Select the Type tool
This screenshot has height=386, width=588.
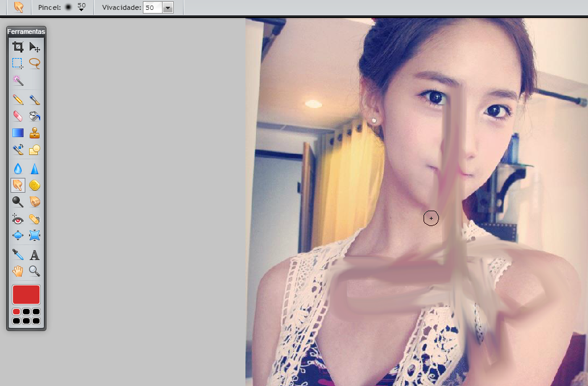[35, 253]
